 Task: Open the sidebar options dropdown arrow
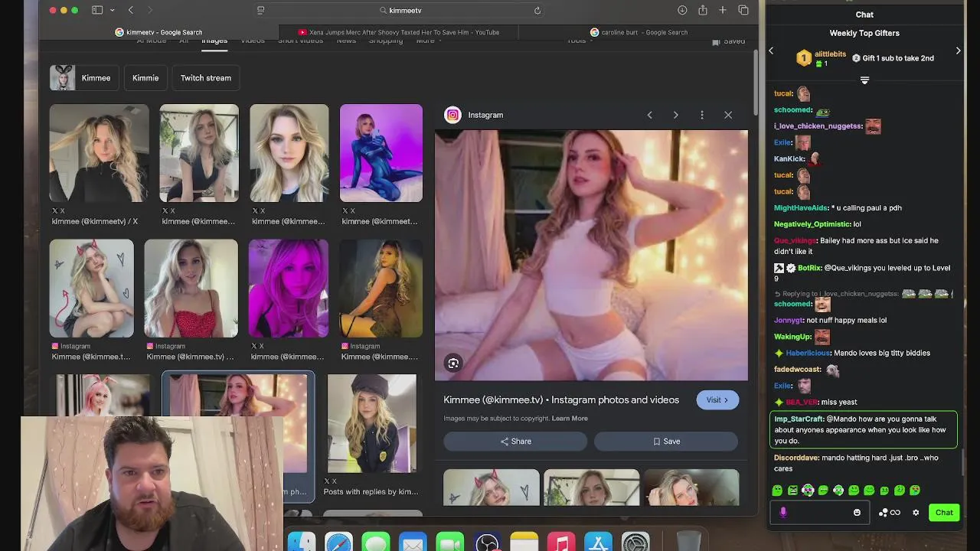[x=113, y=10]
